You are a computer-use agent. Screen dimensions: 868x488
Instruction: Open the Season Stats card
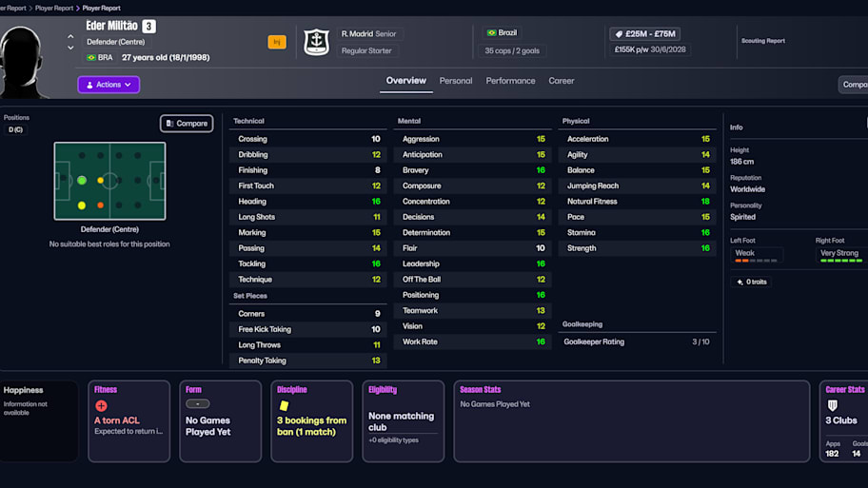coord(632,421)
